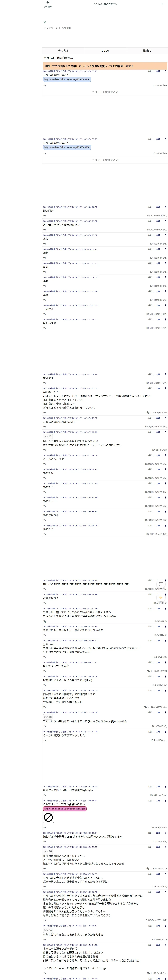Image resolution: width=168 pixels, height=980 pixels.
Task: Reply to post 0005 規制 via arrow icon
Action: (x=45, y=258)
